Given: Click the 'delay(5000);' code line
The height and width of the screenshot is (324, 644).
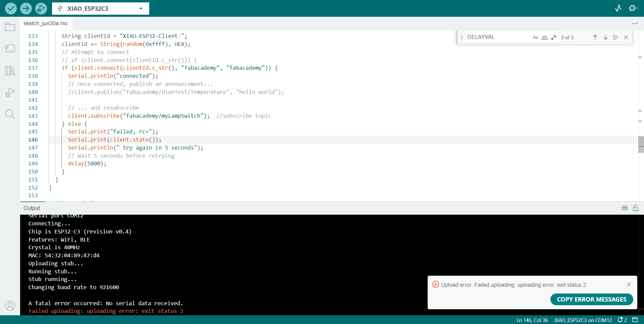Looking at the screenshot, I should (x=87, y=163).
